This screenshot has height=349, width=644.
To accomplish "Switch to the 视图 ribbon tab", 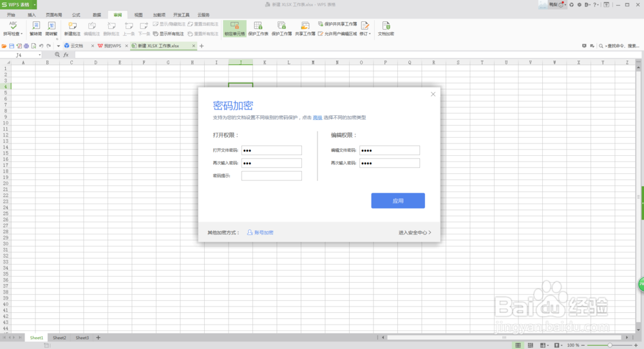I will (x=138, y=15).
